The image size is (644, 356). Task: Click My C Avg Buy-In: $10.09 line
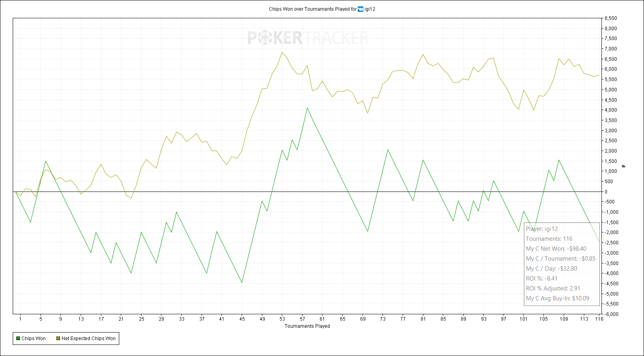(557, 298)
